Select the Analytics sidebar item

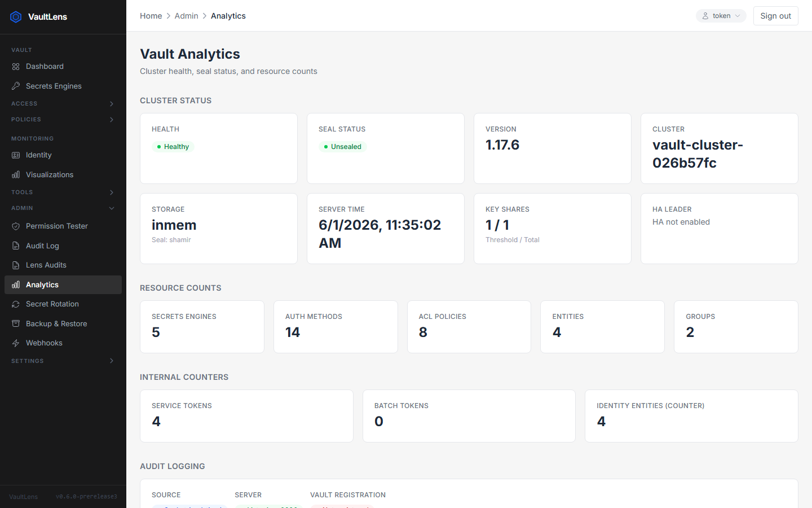point(63,285)
